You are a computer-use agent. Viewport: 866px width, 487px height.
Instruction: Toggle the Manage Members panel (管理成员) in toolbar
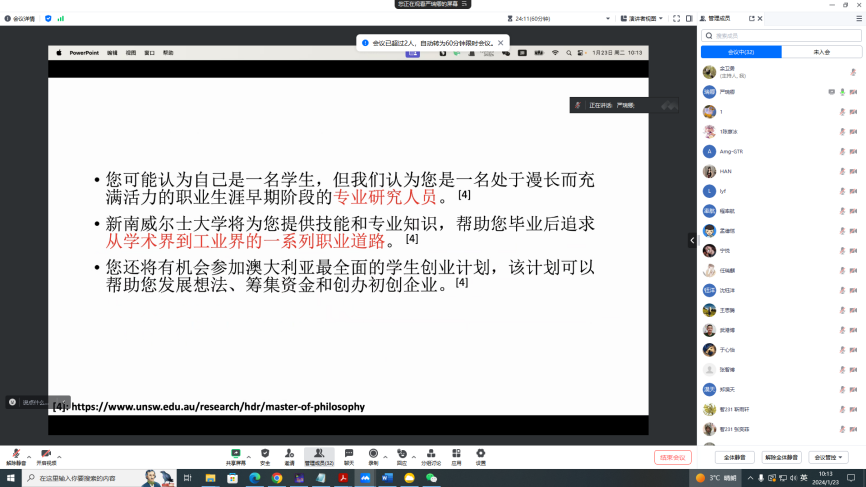(319, 455)
